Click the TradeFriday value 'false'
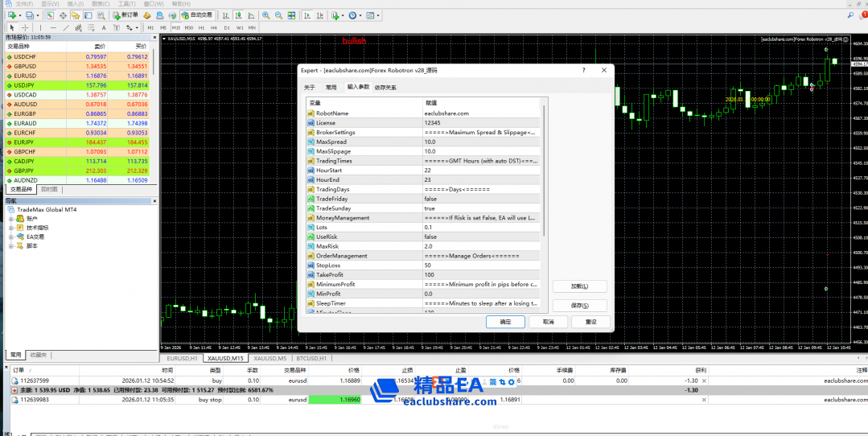868x436 pixels. coord(430,199)
